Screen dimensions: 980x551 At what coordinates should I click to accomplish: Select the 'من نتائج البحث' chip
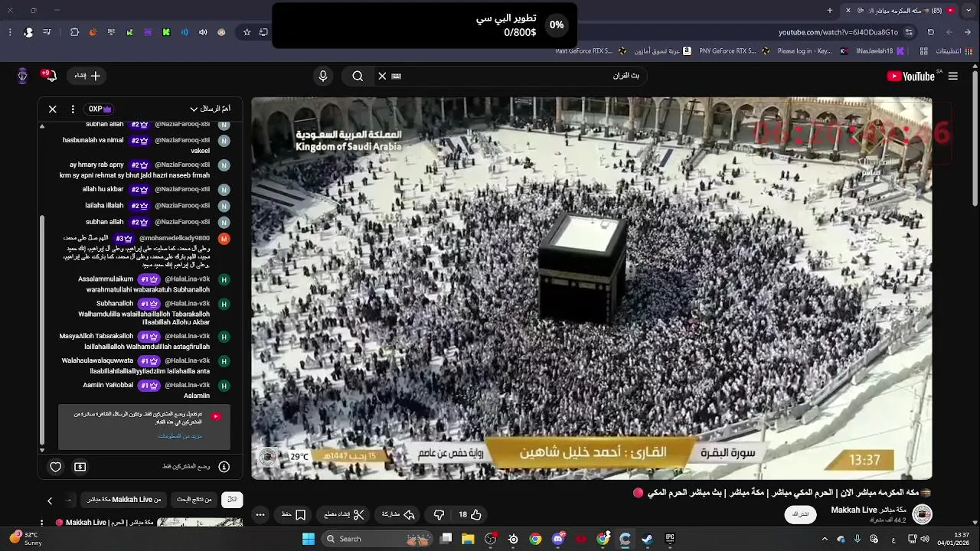pyautogui.click(x=194, y=500)
